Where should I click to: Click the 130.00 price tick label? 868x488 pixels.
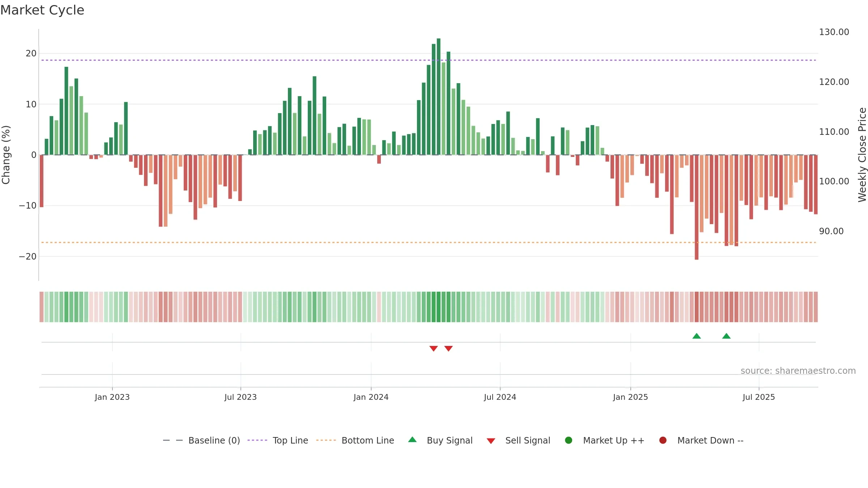tap(834, 32)
